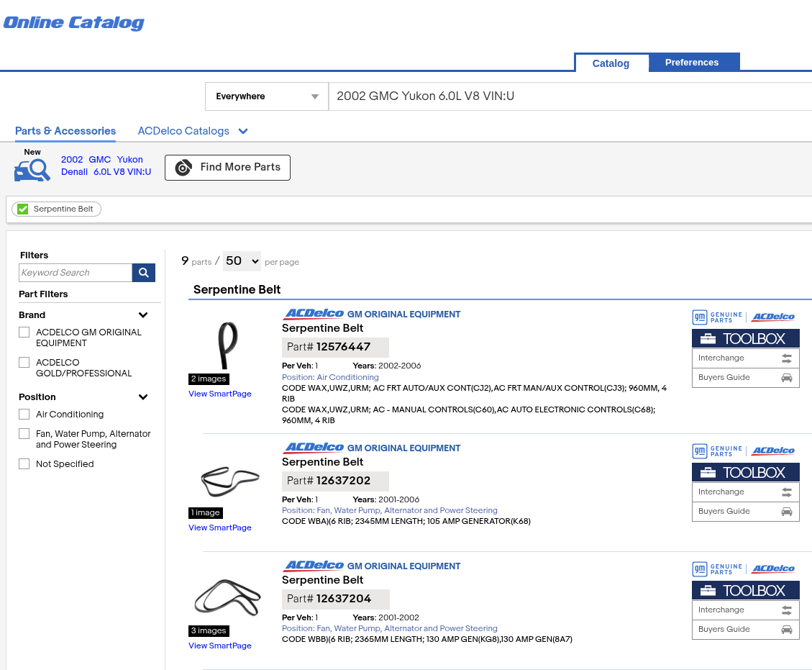Click the Find More Parts button
This screenshot has height=670, width=812.
click(x=227, y=168)
